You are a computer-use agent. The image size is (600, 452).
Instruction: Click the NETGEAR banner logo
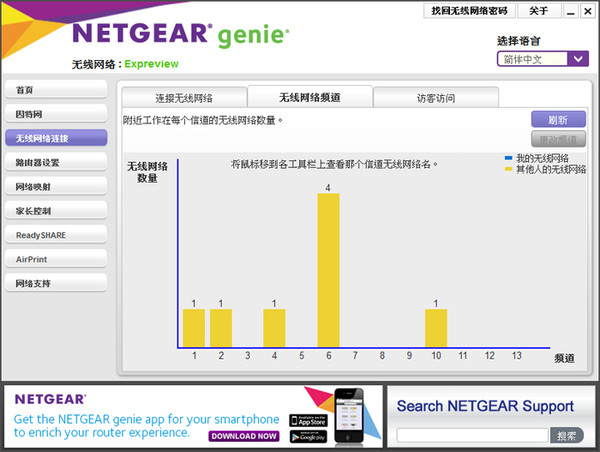click(51, 399)
